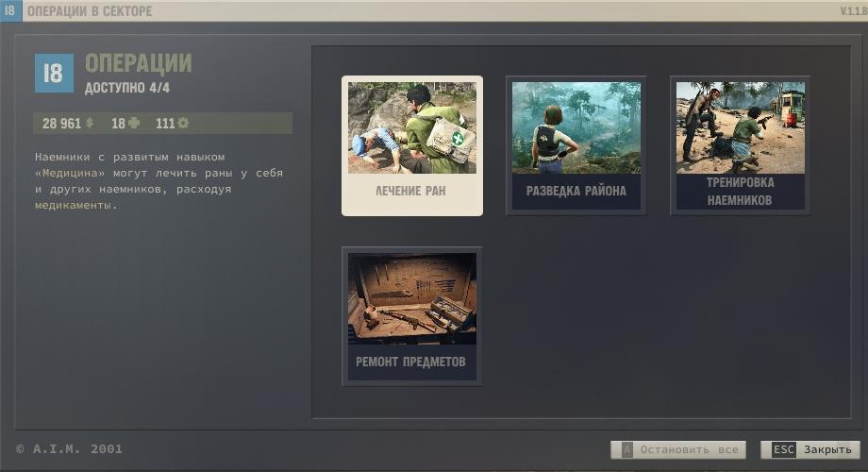The width and height of the screenshot is (868, 472).
Task: Click the A hotkey icon
Action: point(625,450)
